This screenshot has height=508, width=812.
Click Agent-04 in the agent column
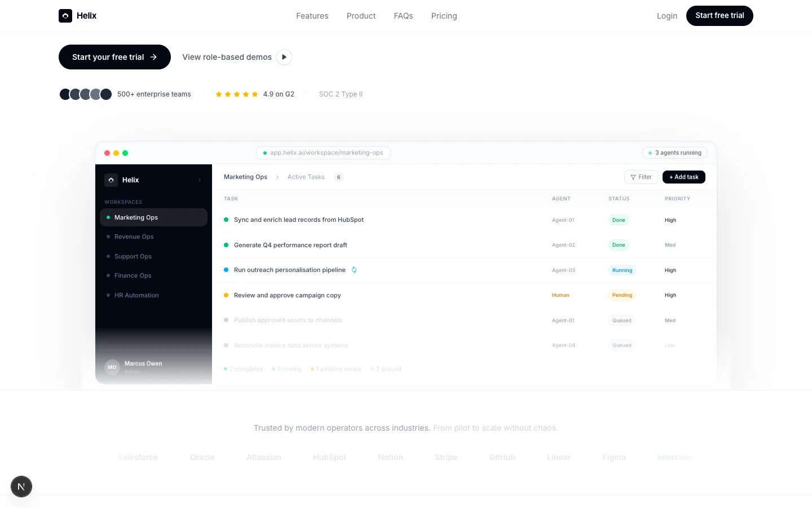coord(563,345)
